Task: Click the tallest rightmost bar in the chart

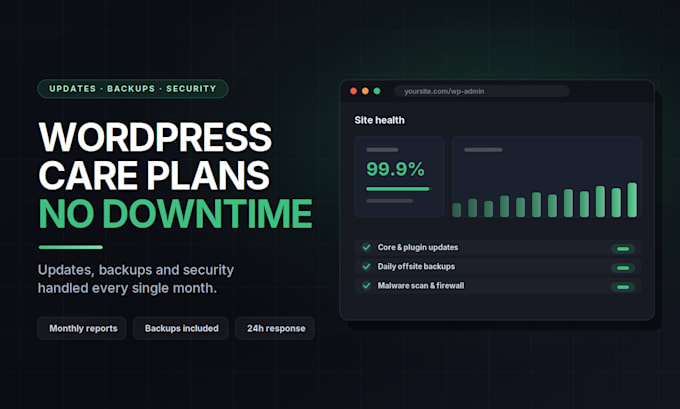Action: tap(632, 200)
